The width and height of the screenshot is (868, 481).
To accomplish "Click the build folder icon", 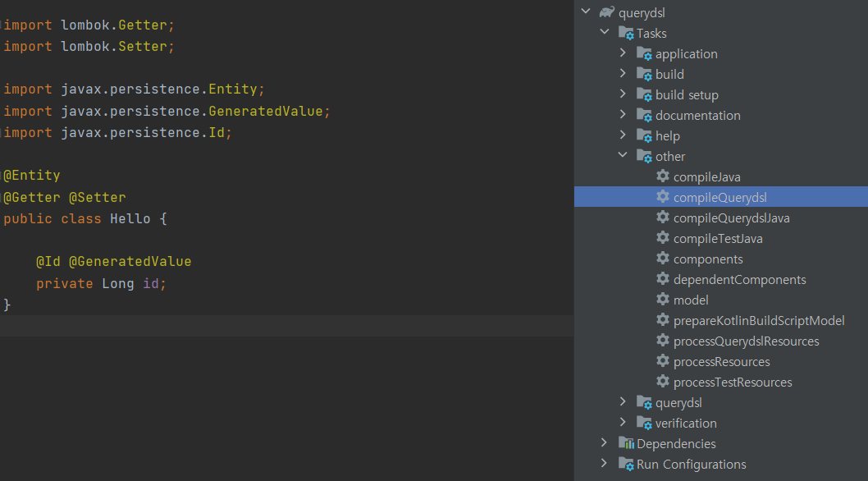I will click(644, 74).
